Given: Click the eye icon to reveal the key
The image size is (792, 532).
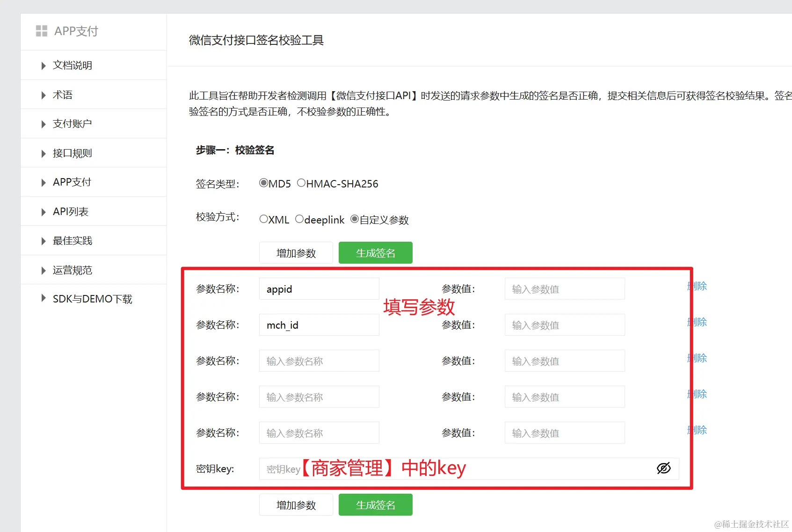Looking at the screenshot, I should pos(664,467).
